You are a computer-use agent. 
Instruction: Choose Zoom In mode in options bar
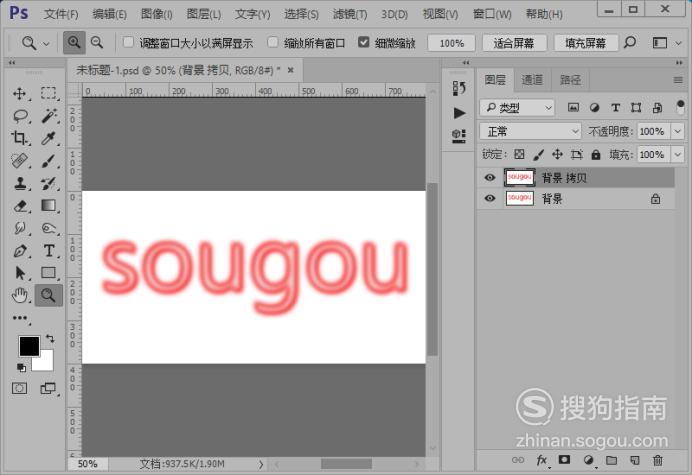[x=74, y=42]
